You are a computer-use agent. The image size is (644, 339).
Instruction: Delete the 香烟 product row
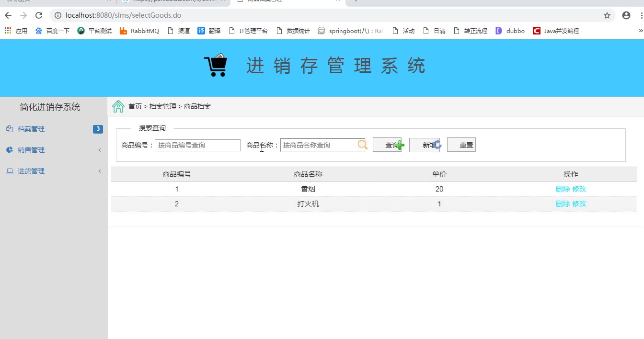tap(563, 189)
